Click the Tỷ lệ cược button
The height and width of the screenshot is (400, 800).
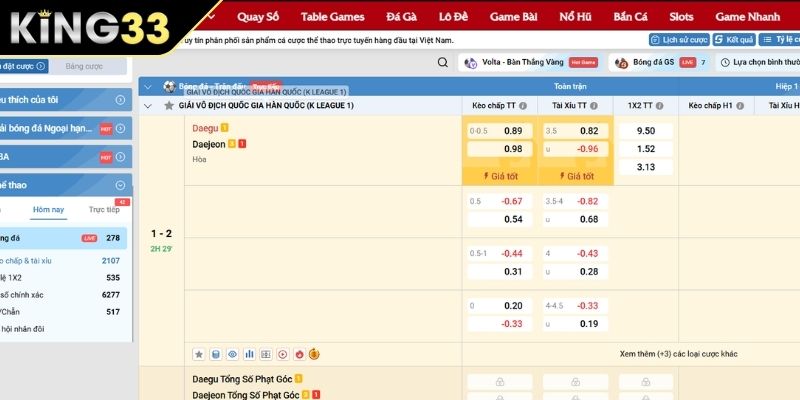click(x=780, y=39)
